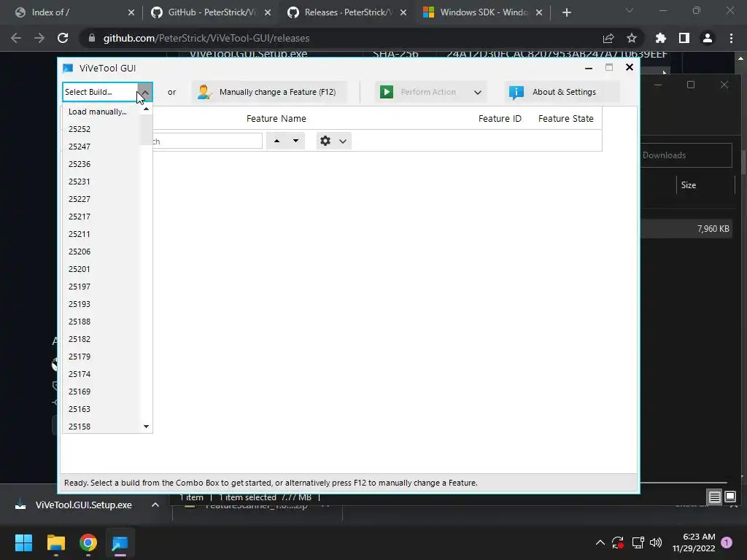Select build 25247 from the list
Image resolution: width=747 pixels, height=560 pixels.
click(x=101, y=147)
